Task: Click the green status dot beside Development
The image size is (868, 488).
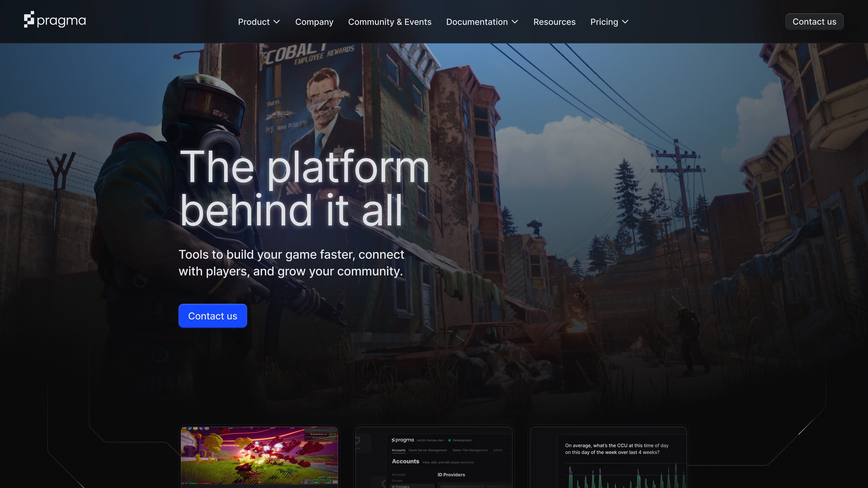Action: (450, 440)
